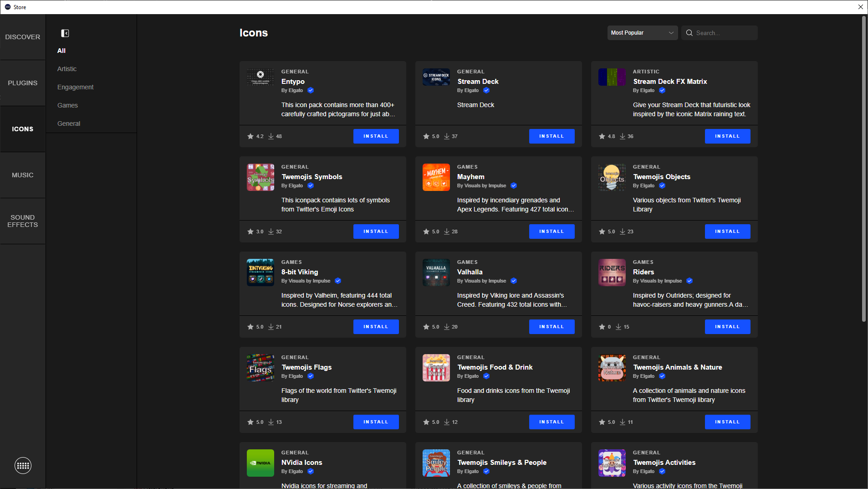Open the Twemojis Flags thumbnail
Screen dimensions: 868x489
(x=260, y=368)
